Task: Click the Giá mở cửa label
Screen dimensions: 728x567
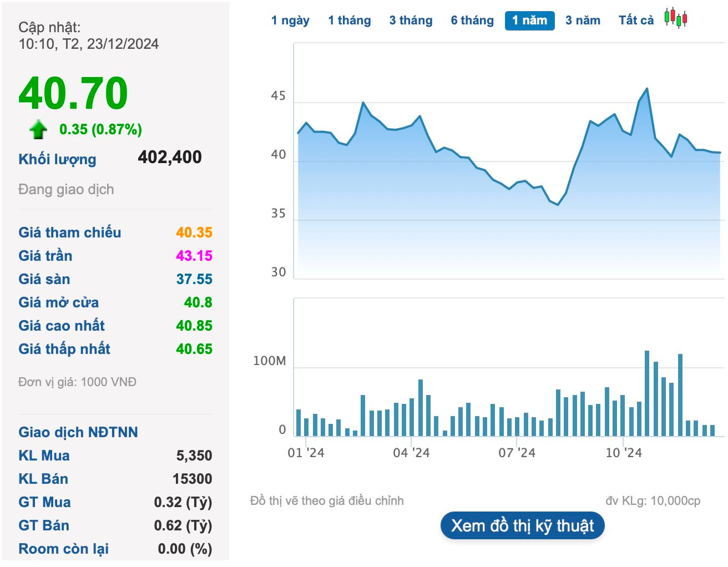Action: click(x=59, y=302)
